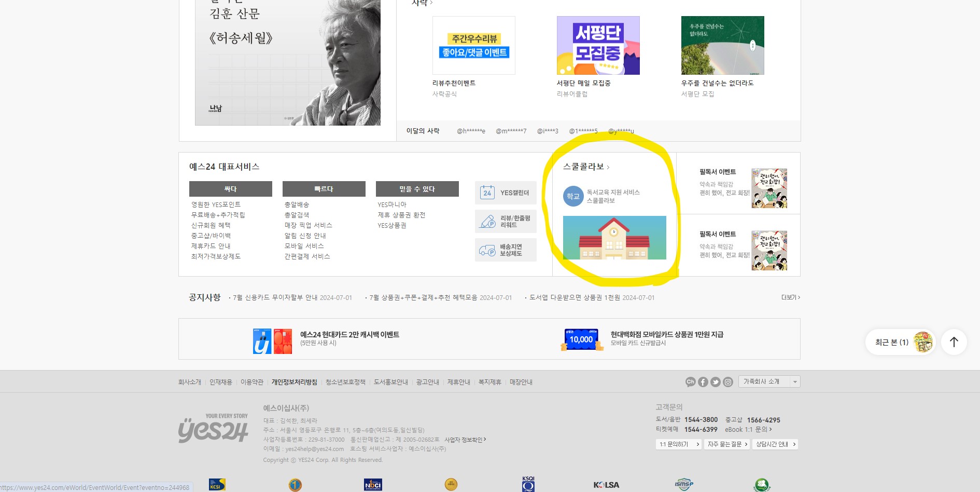This screenshot has width=980, height=492.
Task: Open the 리뷰추천이벤트 thumbnail
Action: [x=474, y=45]
